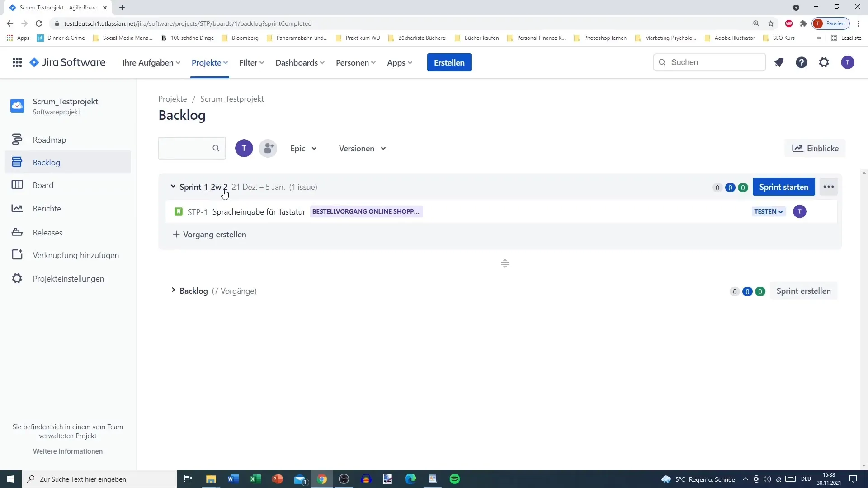This screenshot has height=488, width=868.
Task: Click the Projekte menu item in breadcrumb
Action: coord(173,99)
